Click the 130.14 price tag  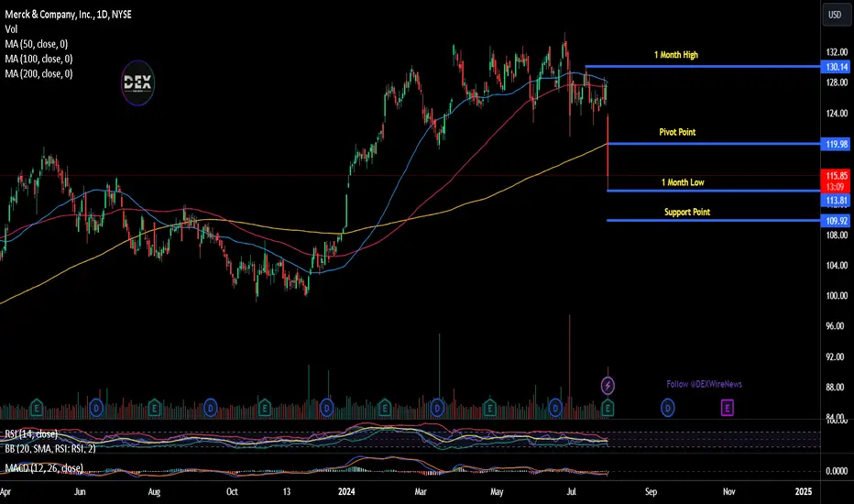click(x=837, y=67)
